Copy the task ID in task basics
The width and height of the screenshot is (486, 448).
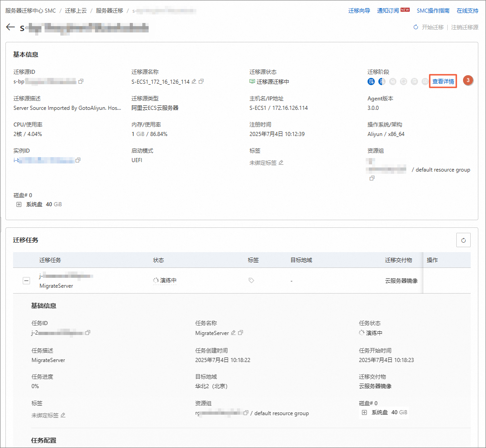(88, 333)
